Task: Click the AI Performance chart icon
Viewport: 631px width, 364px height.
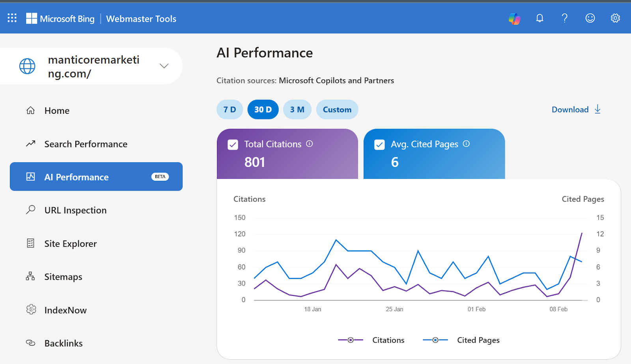Action: click(x=30, y=176)
